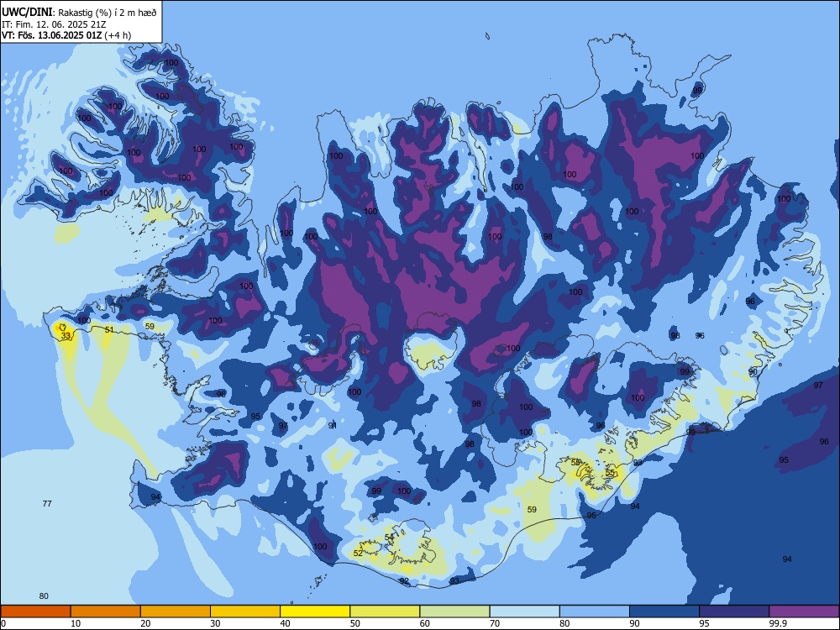Click the '54' value on the map
The width and height of the screenshot is (840, 630).
(x=389, y=538)
